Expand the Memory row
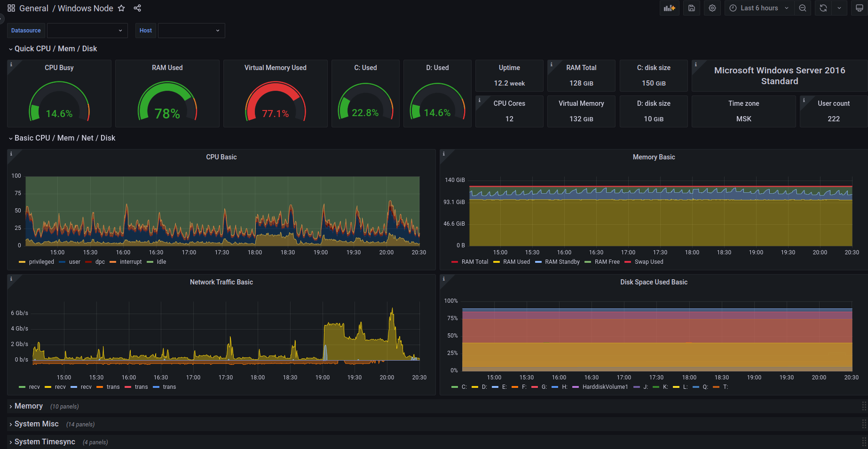This screenshot has width=868, height=449. pos(29,406)
